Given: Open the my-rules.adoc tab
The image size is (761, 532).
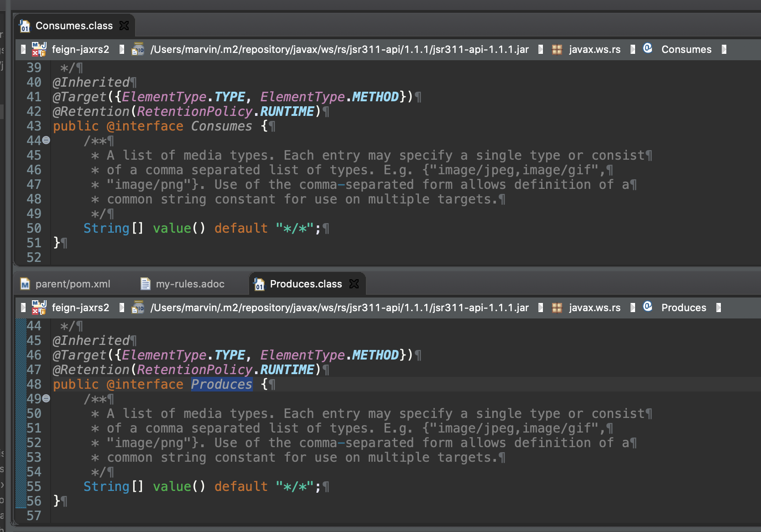Looking at the screenshot, I should coord(190,284).
